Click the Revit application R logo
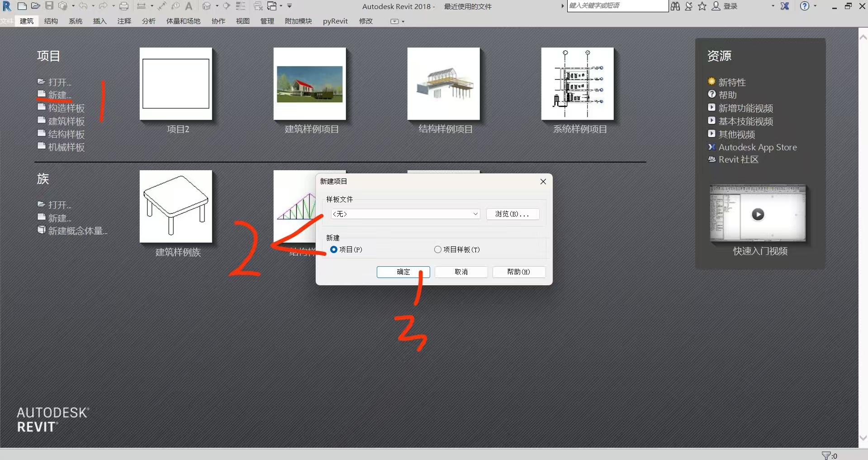The image size is (868, 460). tap(7, 6)
